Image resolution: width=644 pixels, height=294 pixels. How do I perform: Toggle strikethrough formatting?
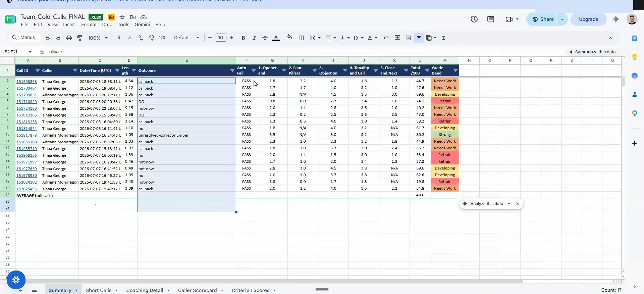click(265, 38)
